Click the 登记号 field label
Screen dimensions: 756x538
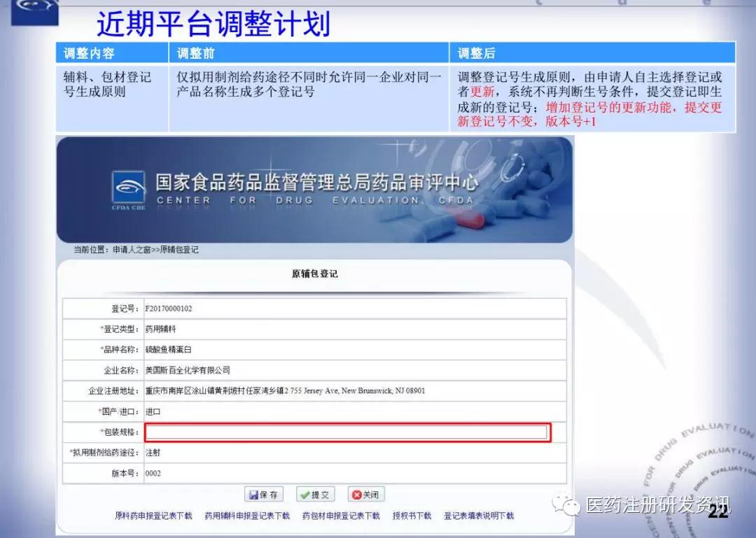tap(125, 309)
